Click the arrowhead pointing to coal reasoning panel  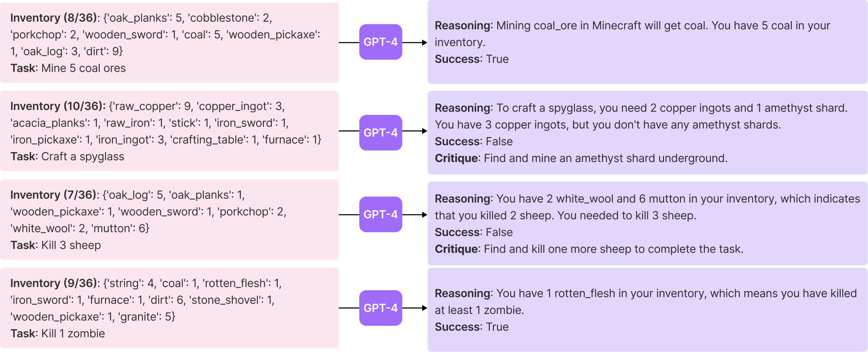coord(424,42)
